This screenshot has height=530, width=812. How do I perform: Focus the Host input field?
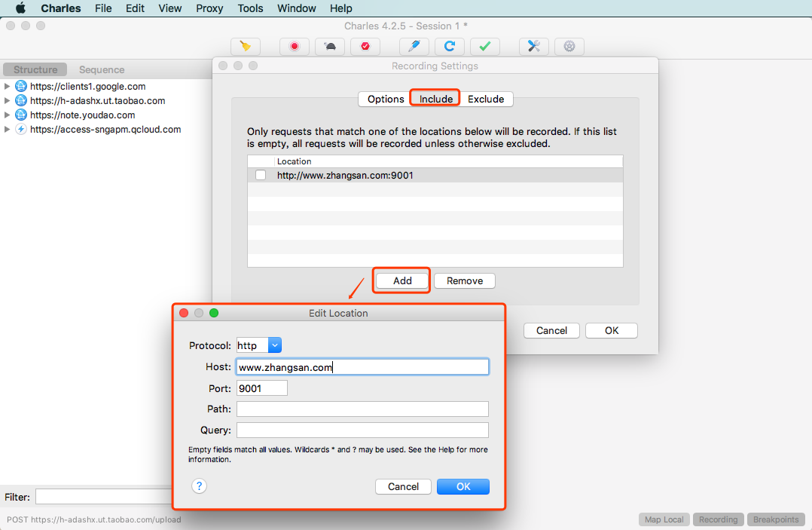(x=362, y=367)
